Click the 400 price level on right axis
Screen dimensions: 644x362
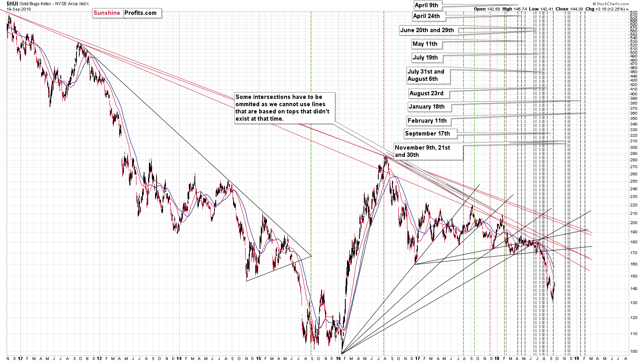(634, 94)
